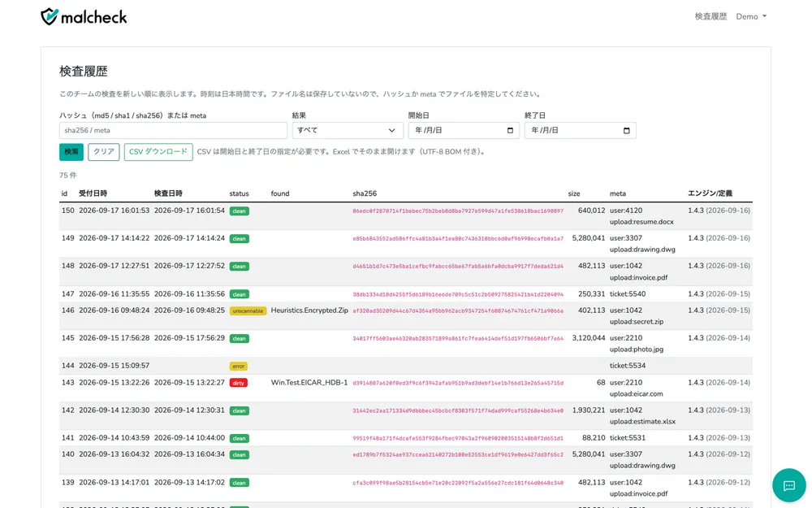The height and width of the screenshot is (508, 812).
Task: Click the size value 640,012
Action: [591, 211]
